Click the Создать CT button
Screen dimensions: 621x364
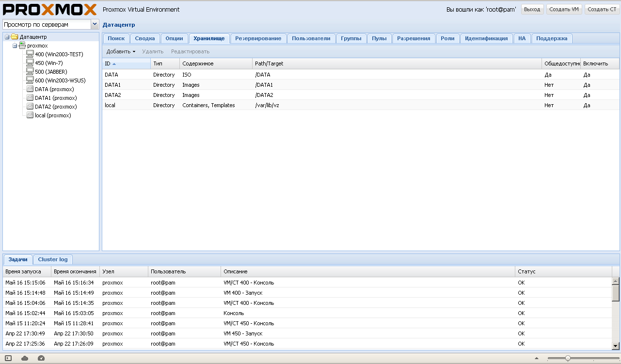coord(602,9)
